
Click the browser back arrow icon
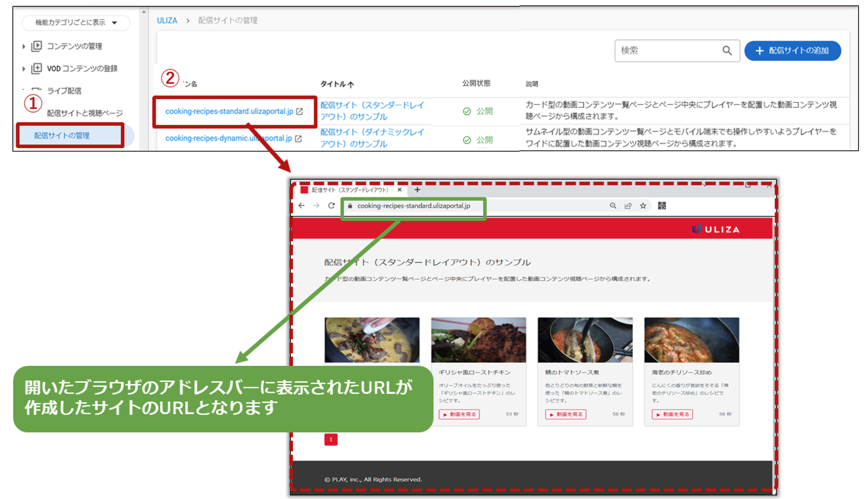[301, 205]
